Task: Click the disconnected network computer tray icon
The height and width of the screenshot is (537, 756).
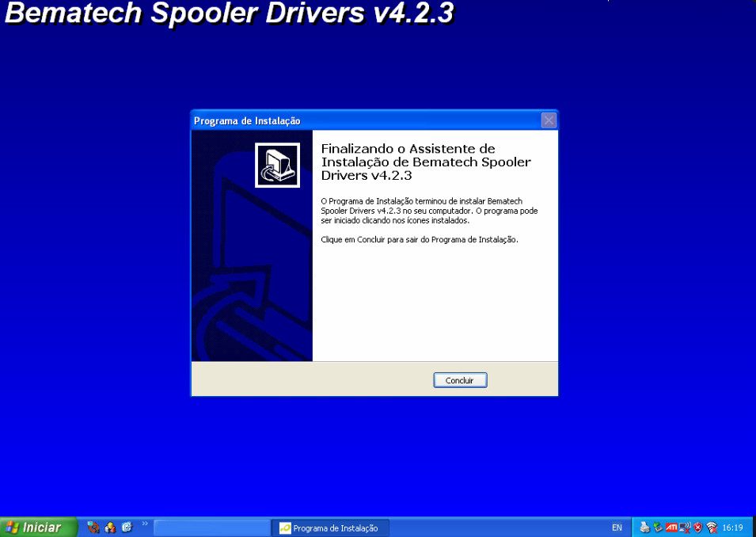Action: pyautogui.click(x=685, y=527)
